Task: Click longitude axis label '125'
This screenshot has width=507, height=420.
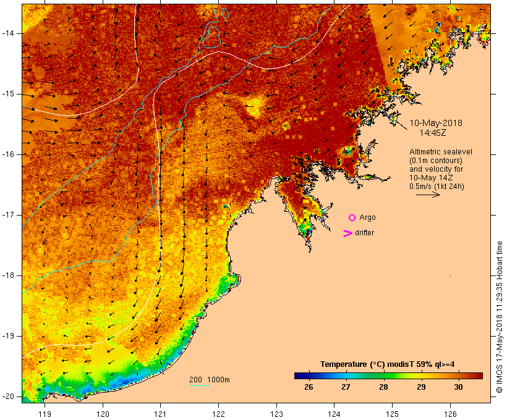Action: pyautogui.click(x=392, y=414)
